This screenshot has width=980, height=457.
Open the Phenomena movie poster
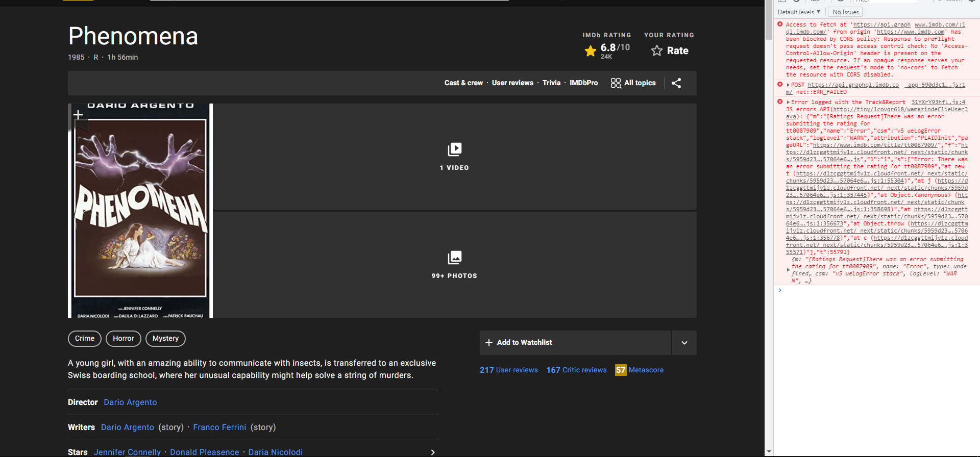point(140,211)
